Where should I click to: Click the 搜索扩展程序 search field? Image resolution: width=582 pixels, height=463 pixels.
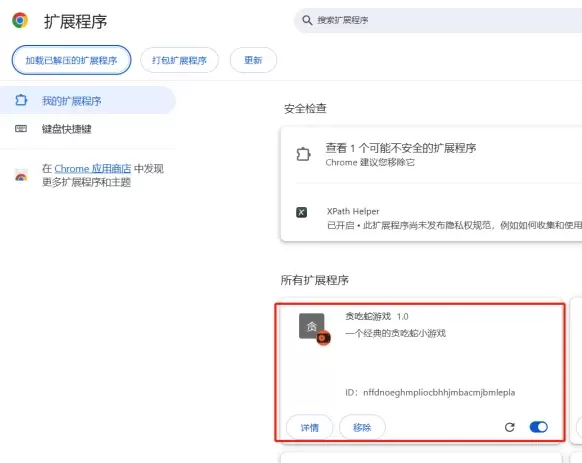point(438,20)
